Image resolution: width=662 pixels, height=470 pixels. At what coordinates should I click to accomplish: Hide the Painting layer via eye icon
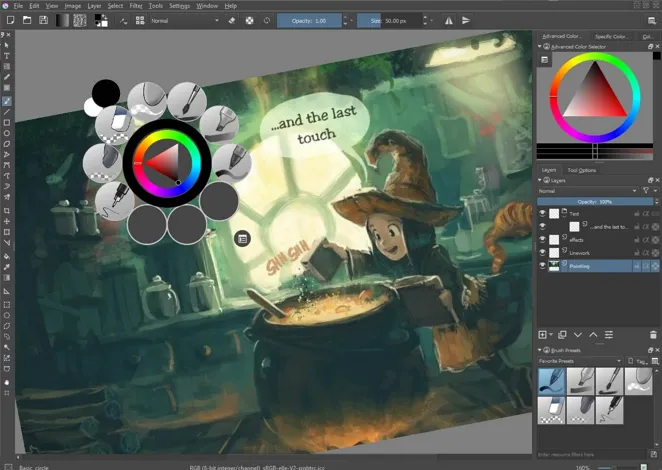pos(543,266)
